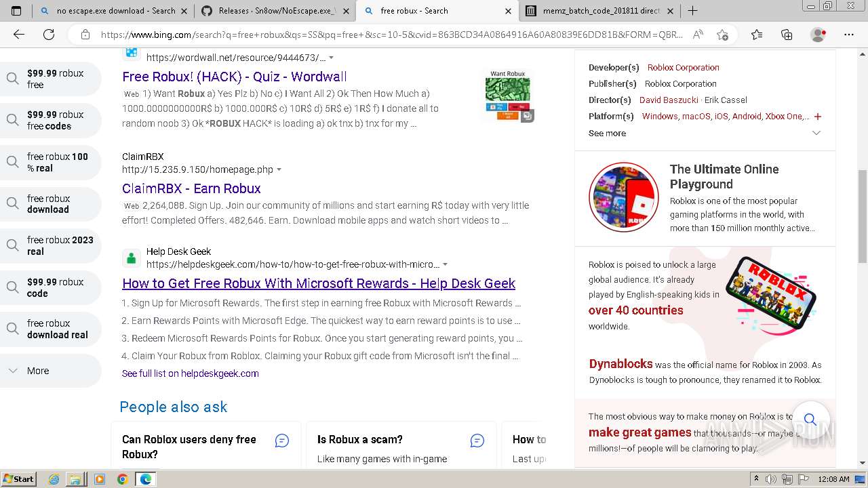The height and width of the screenshot is (488, 868).
Task: Click the circular Roblox games image
Action: (623, 197)
